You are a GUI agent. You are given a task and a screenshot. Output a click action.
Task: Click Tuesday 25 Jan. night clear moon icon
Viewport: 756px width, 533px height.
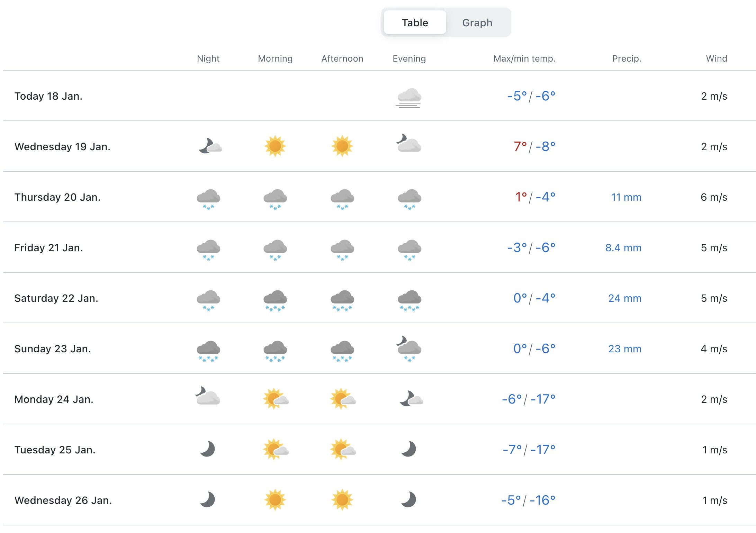tap(208, 449)
